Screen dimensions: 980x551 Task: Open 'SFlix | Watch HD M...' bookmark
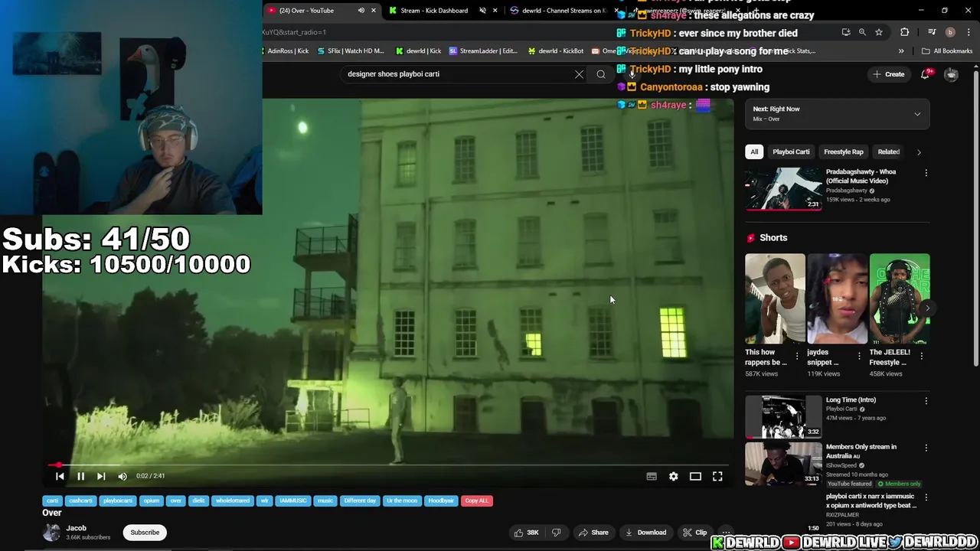coord(350,51)
